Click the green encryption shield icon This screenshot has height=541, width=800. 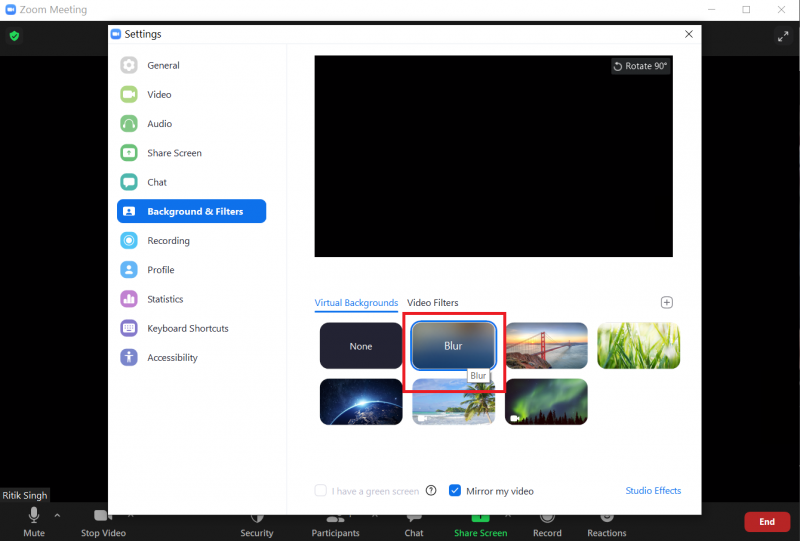pyautogui.click(x=14, y=36)
